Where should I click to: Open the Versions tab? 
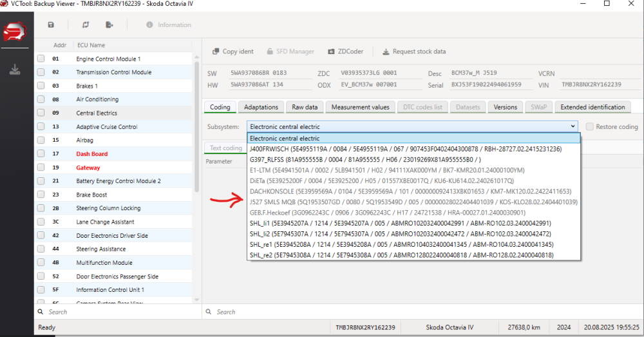[x=505, y=107]
